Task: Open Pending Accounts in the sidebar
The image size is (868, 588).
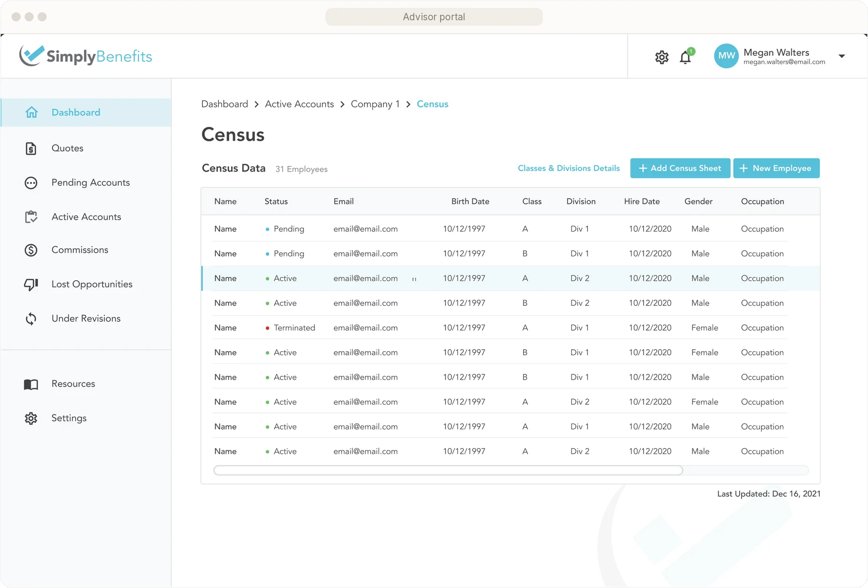Action: [x=91, y=182]
